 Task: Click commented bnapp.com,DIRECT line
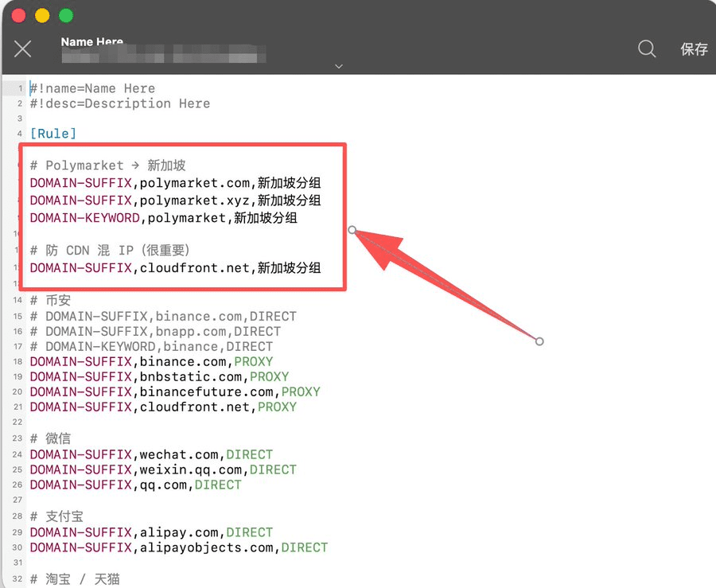coord(155,332)
